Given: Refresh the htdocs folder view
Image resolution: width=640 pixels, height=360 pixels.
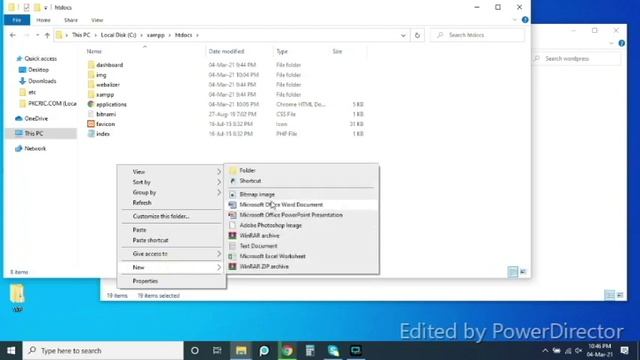Looking at the screenshot, I should pos(417,36).
